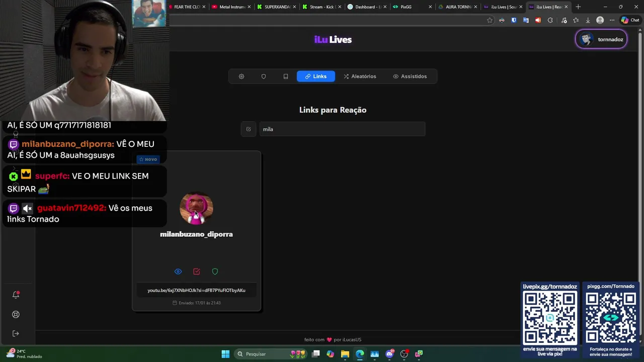Open the browser three-dot settings menu

(612, 20)
